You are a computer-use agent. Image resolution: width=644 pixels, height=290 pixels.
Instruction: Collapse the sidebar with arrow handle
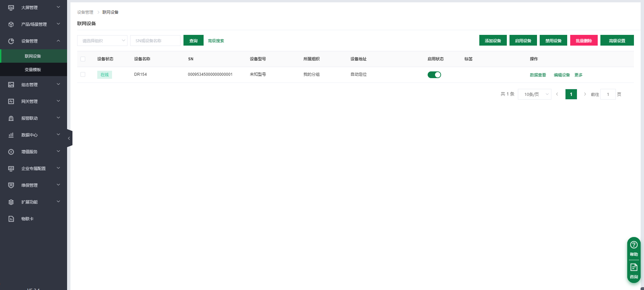pos(69,138)
